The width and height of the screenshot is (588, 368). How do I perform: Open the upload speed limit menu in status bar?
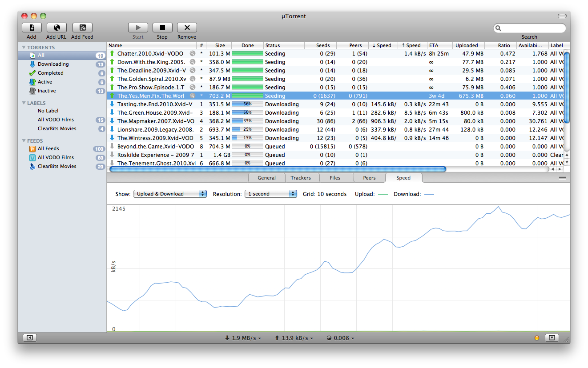click(x=294, y=338)
